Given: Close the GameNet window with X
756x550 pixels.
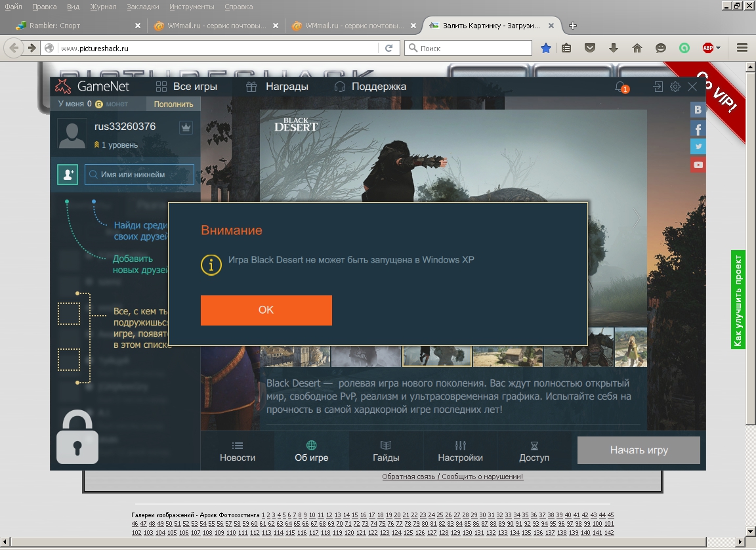Looking at the screenshot, I should tap(692, 87).
